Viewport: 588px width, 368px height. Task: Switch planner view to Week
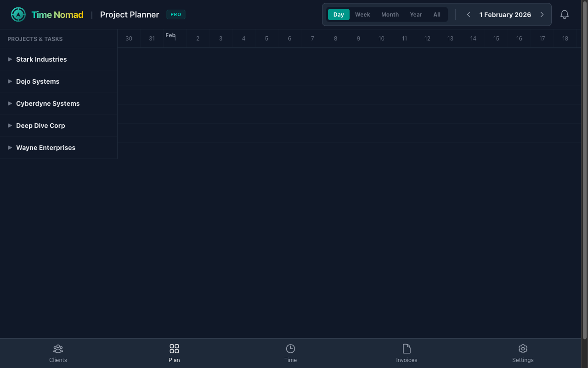tap(362, 14)
